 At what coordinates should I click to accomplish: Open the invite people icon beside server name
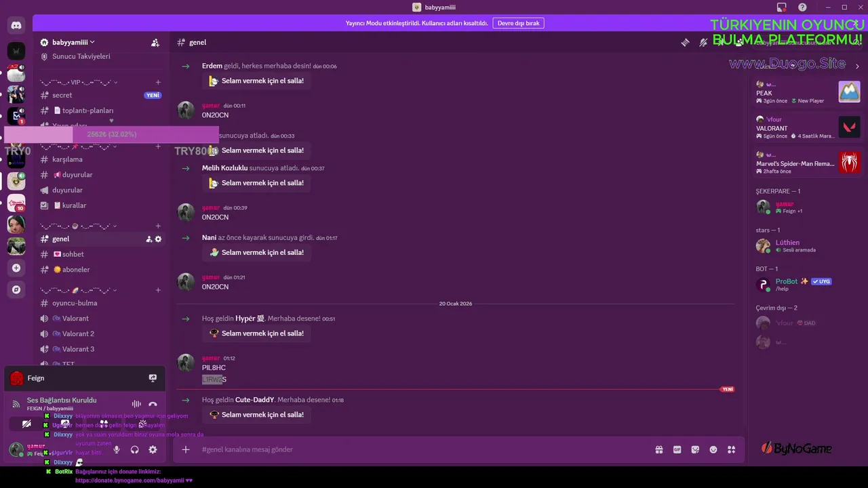155,42
